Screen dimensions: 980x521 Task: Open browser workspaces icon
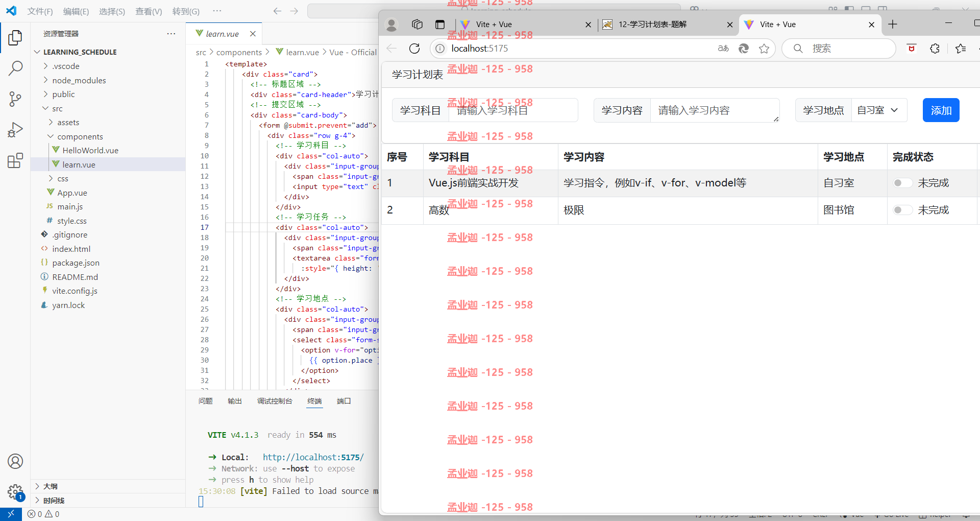coord(417,25)
